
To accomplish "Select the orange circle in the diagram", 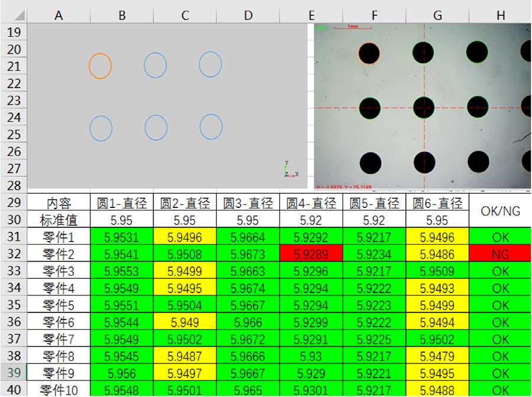I will [100, 66].
